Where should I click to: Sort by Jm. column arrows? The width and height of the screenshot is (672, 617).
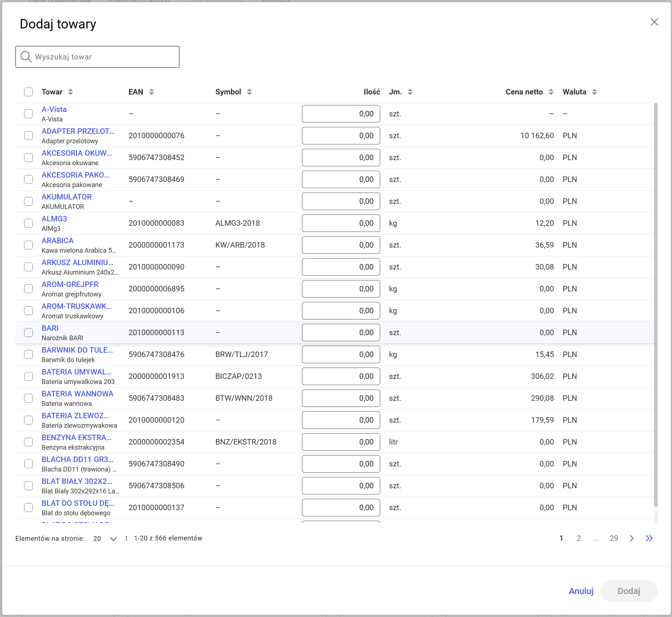click(x=410, y=92)
